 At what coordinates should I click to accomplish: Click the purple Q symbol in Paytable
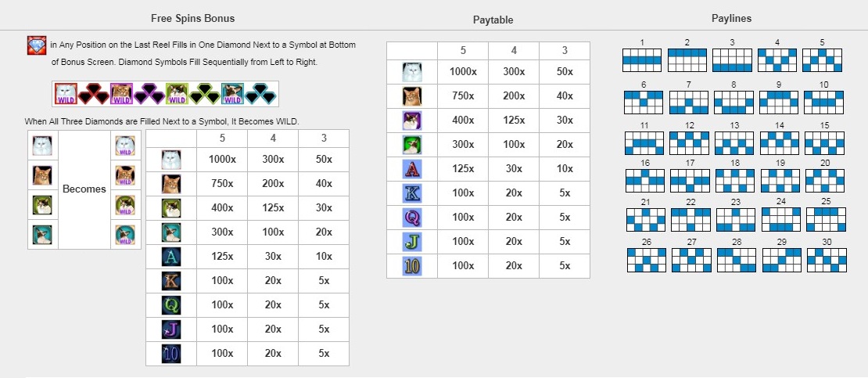[411, 218]
